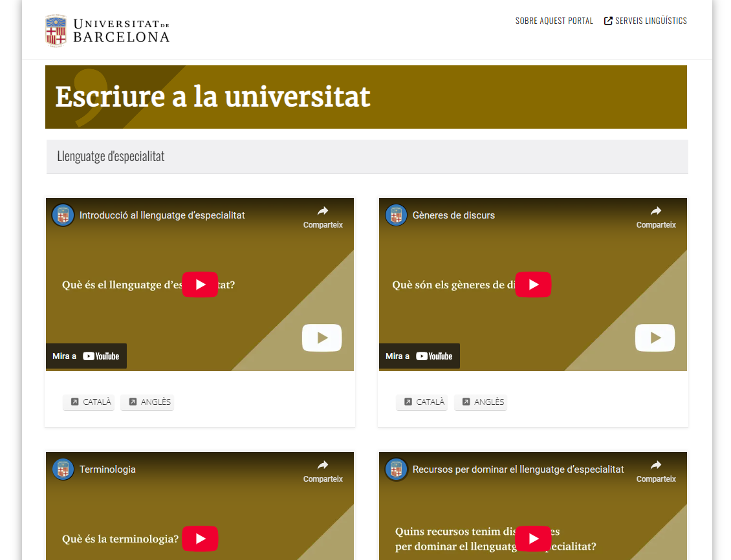Image resolution: width=731 pixels, height=560 pixels.
Task: Click Comparteix icon on Terminologia video
Action: pos(323,470)
